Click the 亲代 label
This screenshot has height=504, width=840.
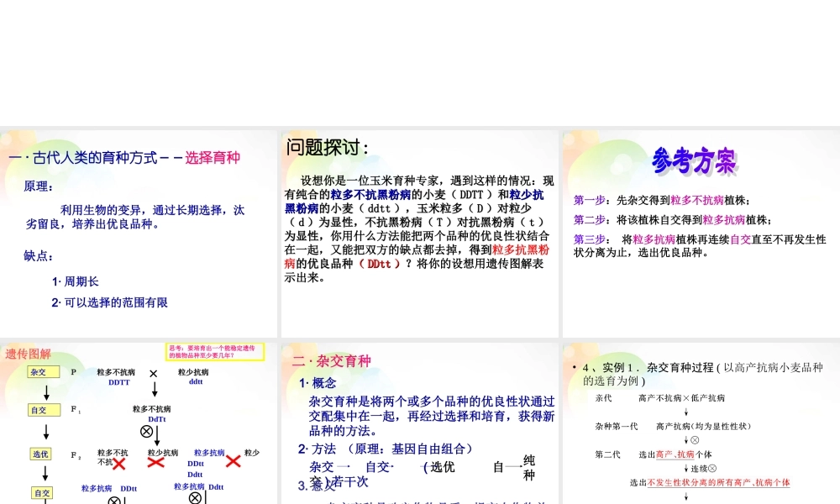(603, 398)
